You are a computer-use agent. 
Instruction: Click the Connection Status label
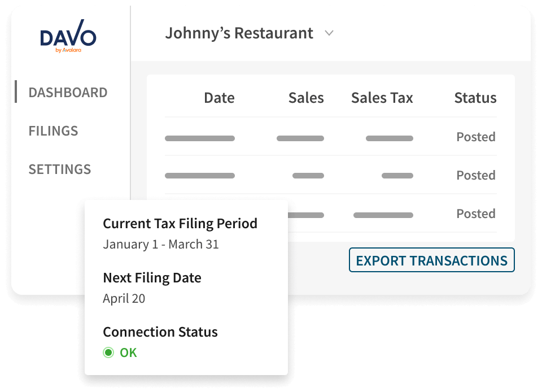[160, 332]
